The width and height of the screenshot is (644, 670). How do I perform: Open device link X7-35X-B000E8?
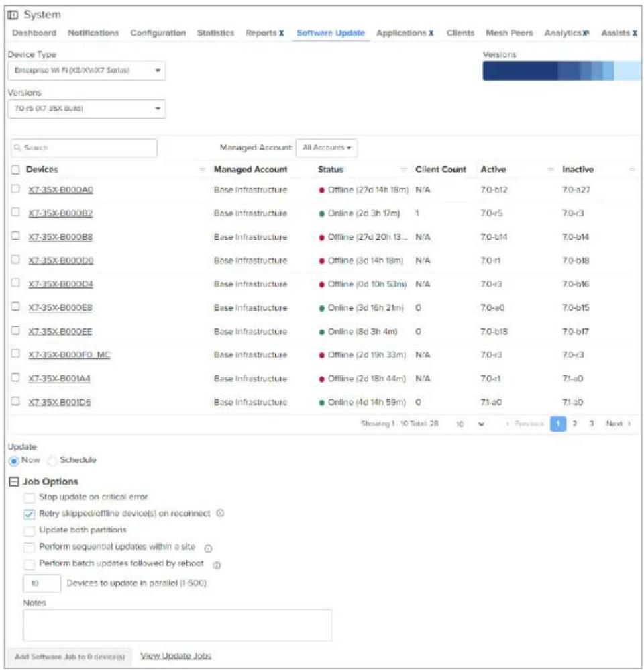tap(60, 308)
